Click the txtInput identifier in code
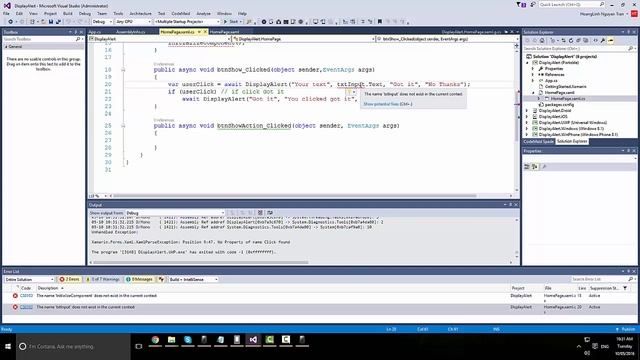 (x=351, y=84)
